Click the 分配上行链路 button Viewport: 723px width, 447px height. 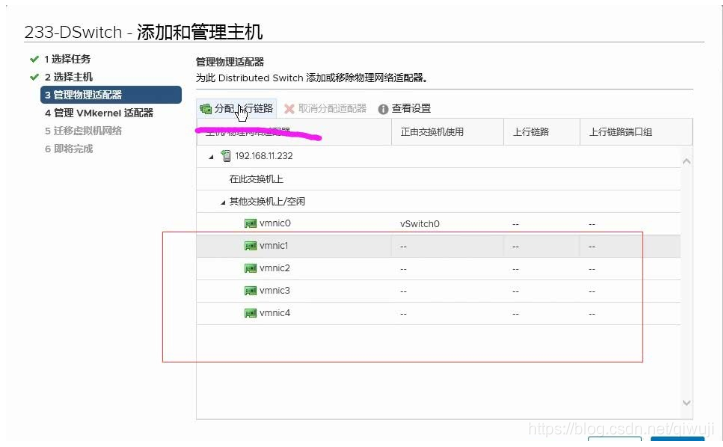[x=237, y=109]
